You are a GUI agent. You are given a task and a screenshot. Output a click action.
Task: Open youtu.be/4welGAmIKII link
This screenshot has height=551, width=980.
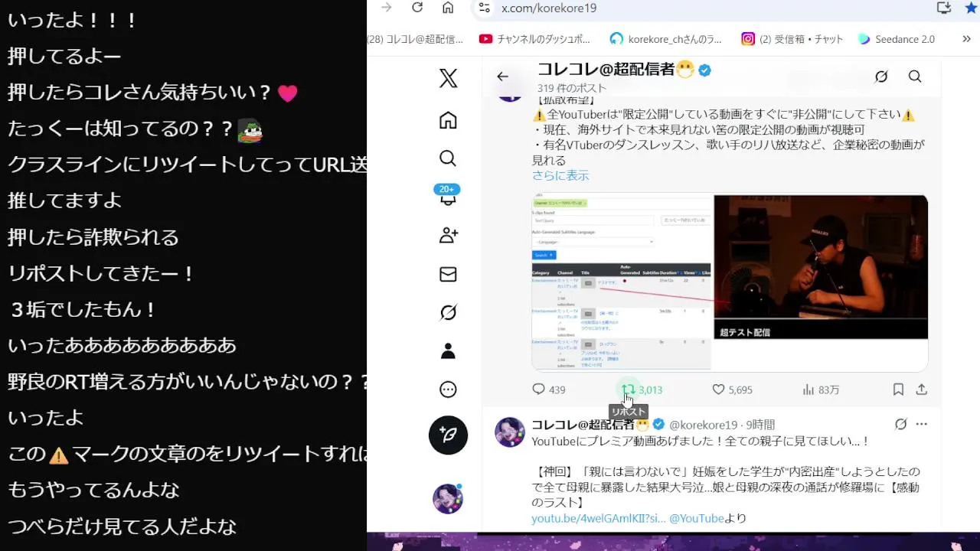pyautogui.click(x=599, y=518)
